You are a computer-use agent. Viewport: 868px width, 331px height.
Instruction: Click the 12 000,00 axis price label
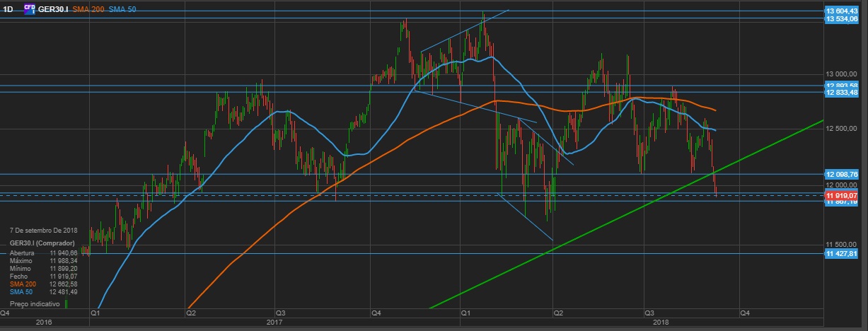point(843,185)
